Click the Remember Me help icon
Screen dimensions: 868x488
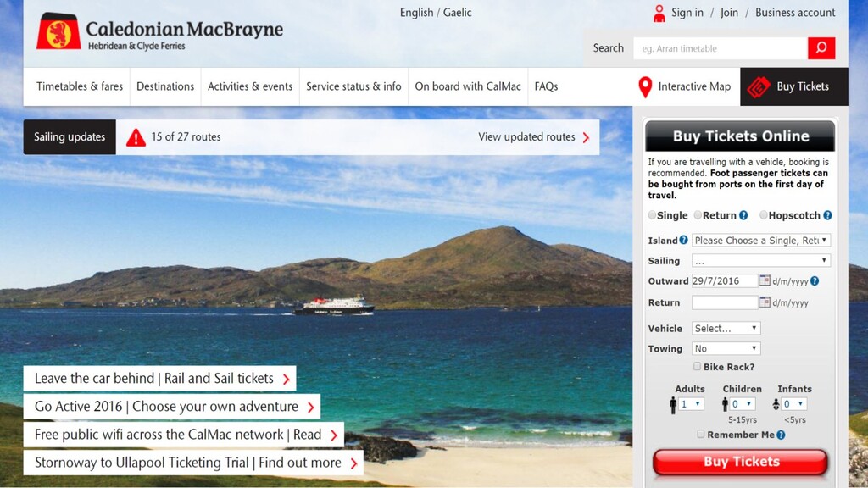[781, 435]
